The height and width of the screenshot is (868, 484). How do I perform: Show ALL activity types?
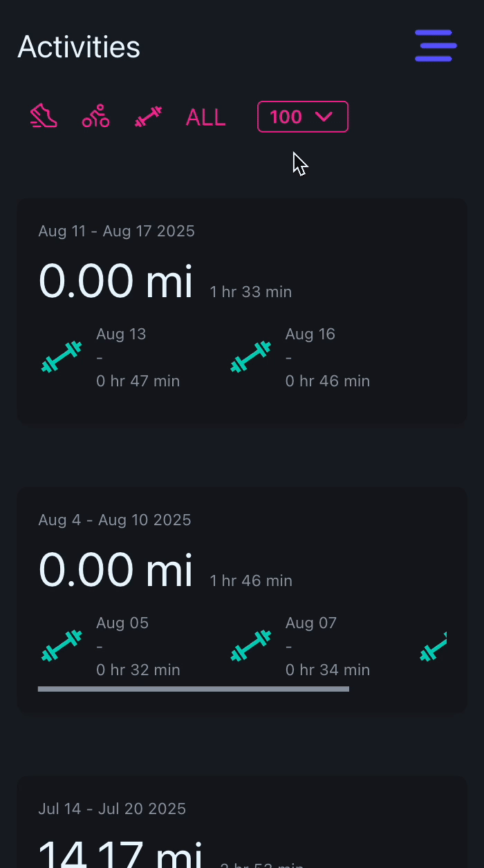pyautogui.click(x=205, y=117)
